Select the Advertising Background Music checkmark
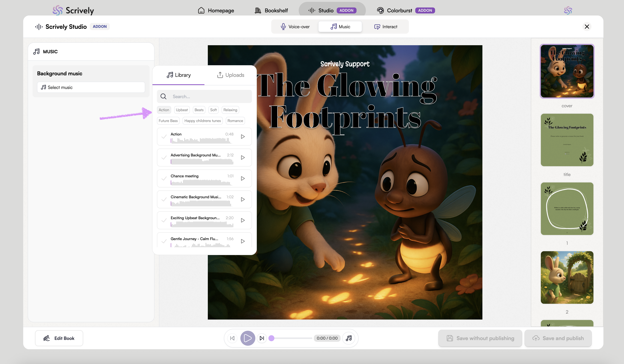This screenshot has width=624, height=364. click(x=164, y=157)
